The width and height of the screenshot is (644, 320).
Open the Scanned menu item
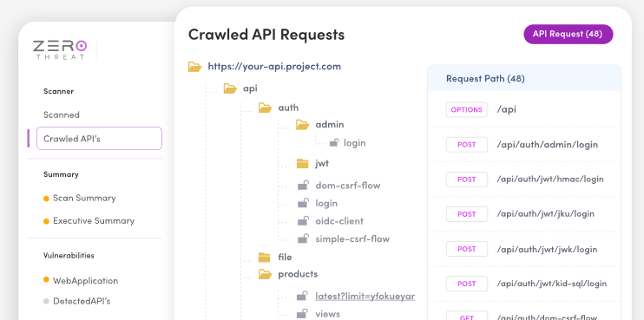click(x=62, y=114)
